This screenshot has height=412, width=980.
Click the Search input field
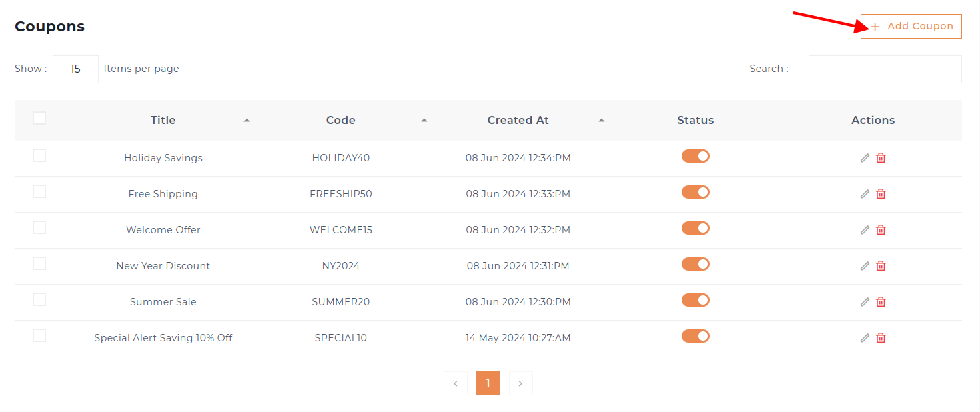[x=885, y=69]
